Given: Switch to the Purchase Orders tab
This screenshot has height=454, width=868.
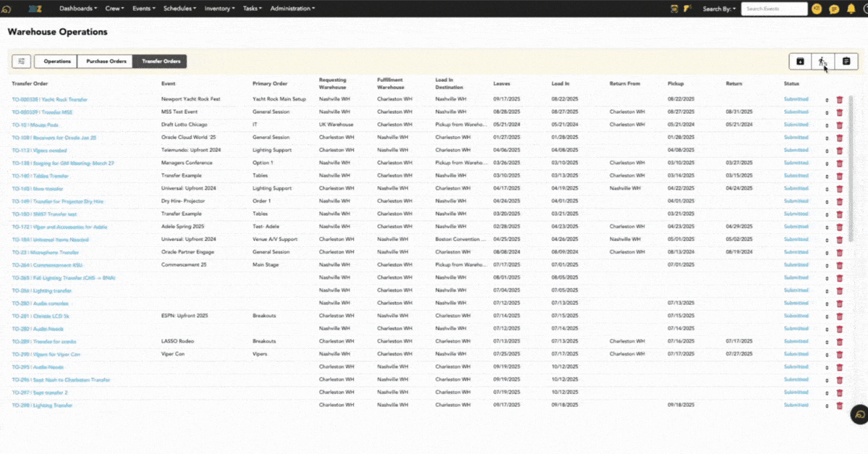Looking at the screenshot, I should [106, 62].
